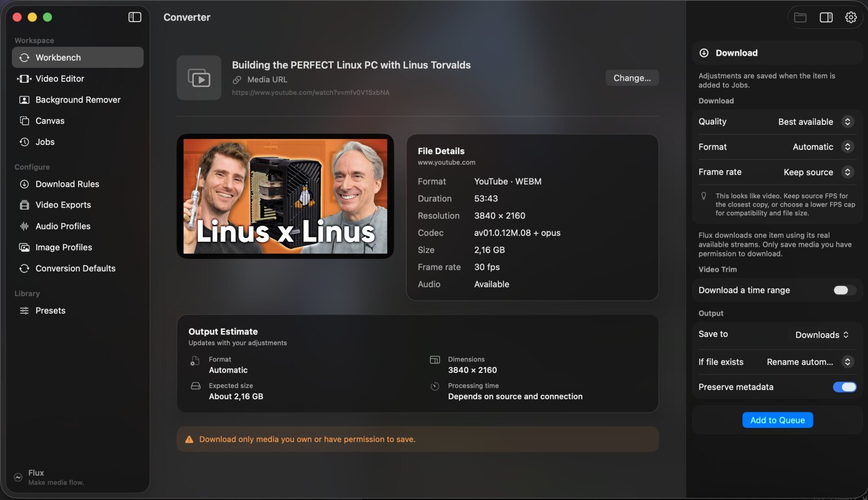Click the Download Rules arrow icon
Image resolution: width=868 pixels, height=500 pixels.
pos(24,184)
